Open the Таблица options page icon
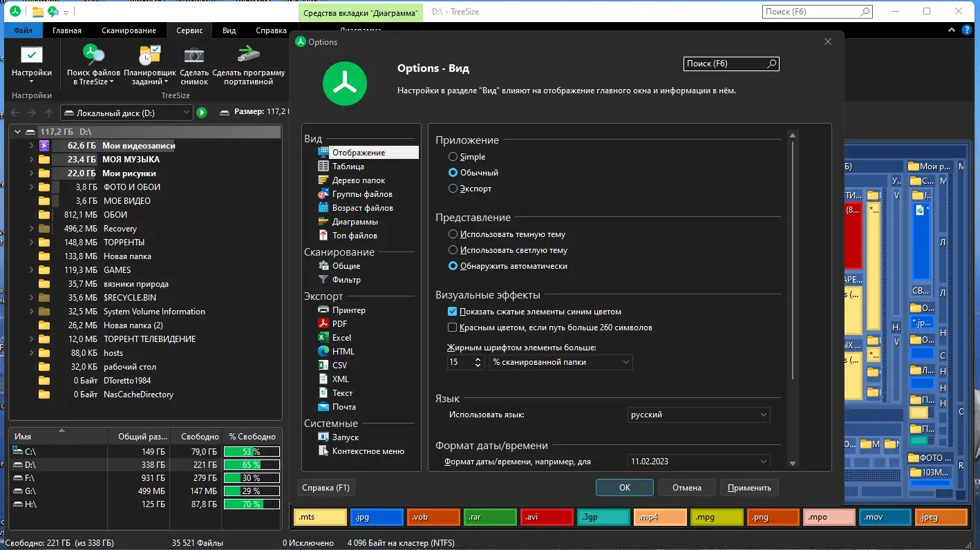Viewport: 980px width, 550px height. click(x=323, y=167)
